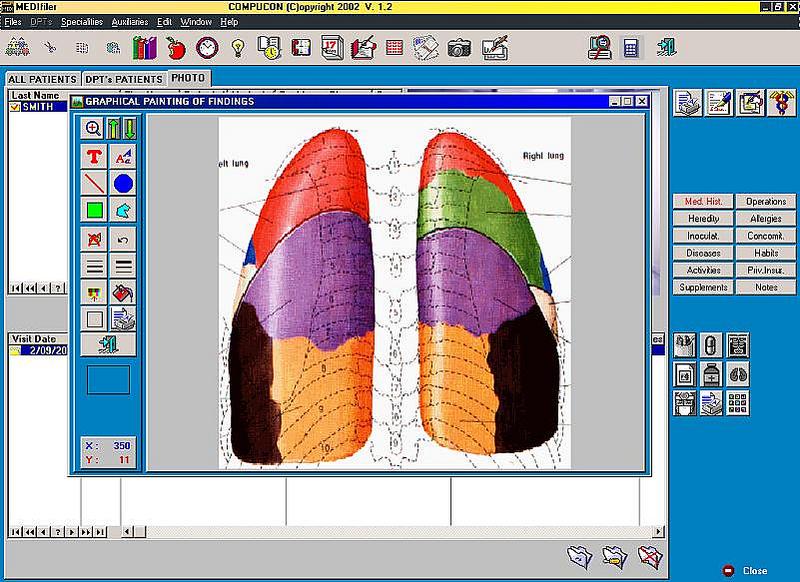Select the thick line width option
Screen dimensions: 800x582
[x=123, y=266]
